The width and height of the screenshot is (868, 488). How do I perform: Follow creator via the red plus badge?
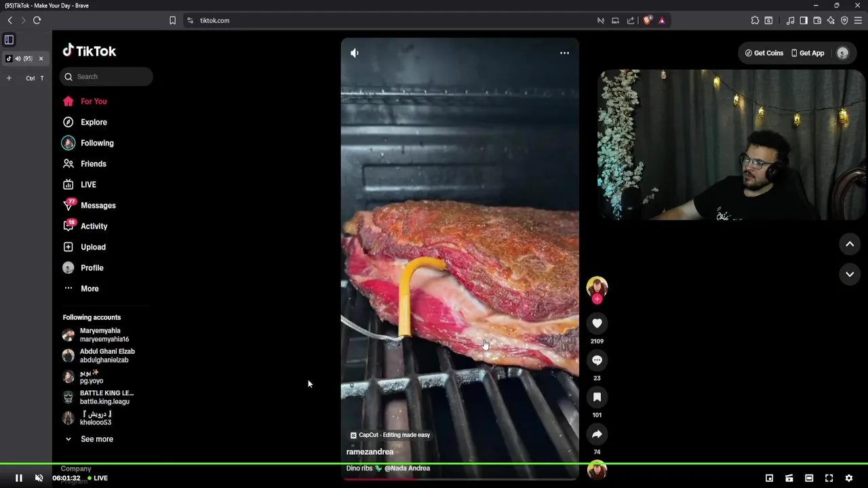tap(597, 299)
